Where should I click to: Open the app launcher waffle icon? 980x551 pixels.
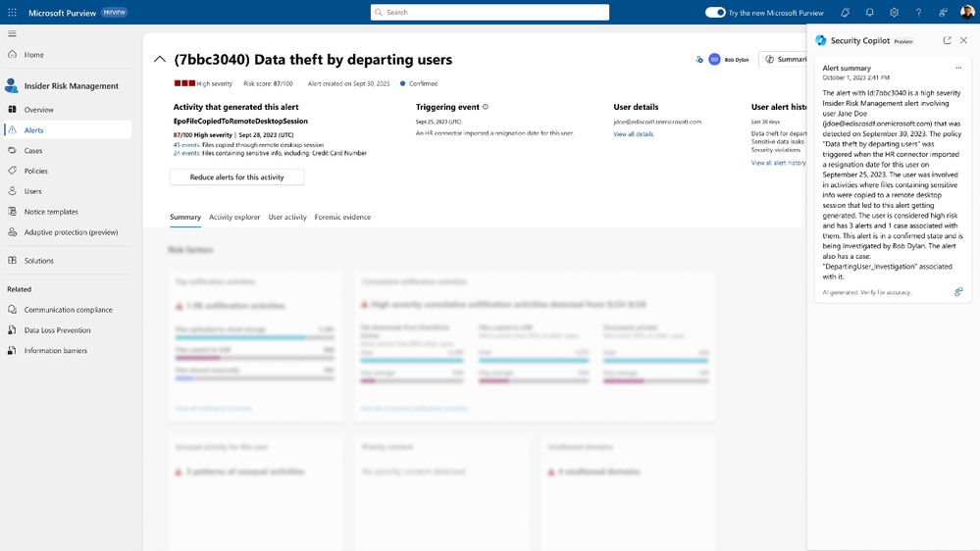[12, 13]
